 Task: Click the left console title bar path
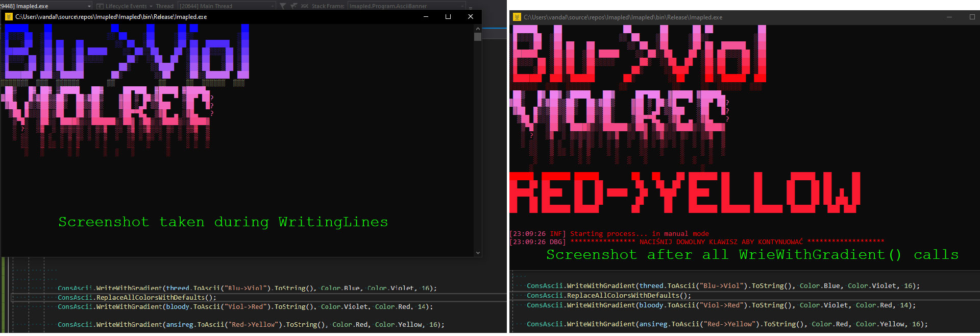[111, 17]
